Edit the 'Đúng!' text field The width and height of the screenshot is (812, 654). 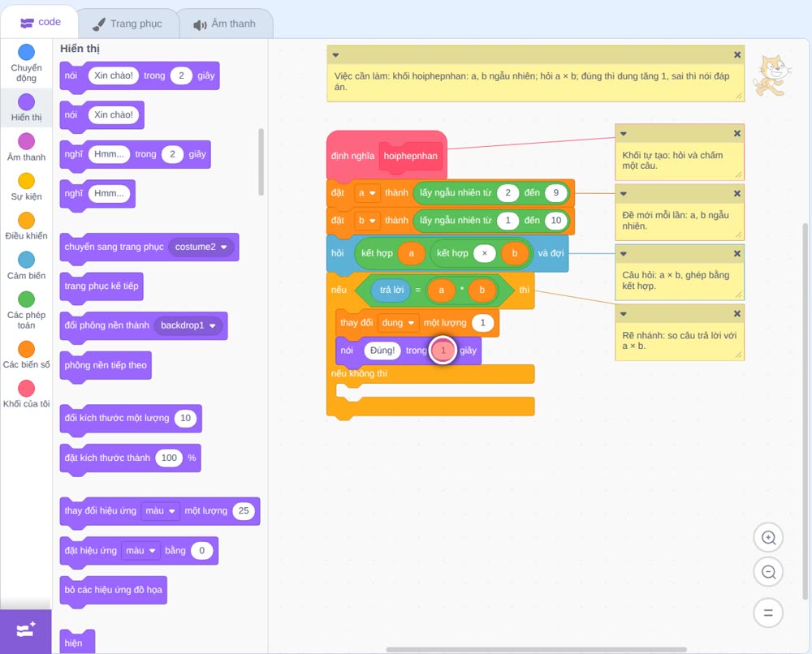point(382,351)
